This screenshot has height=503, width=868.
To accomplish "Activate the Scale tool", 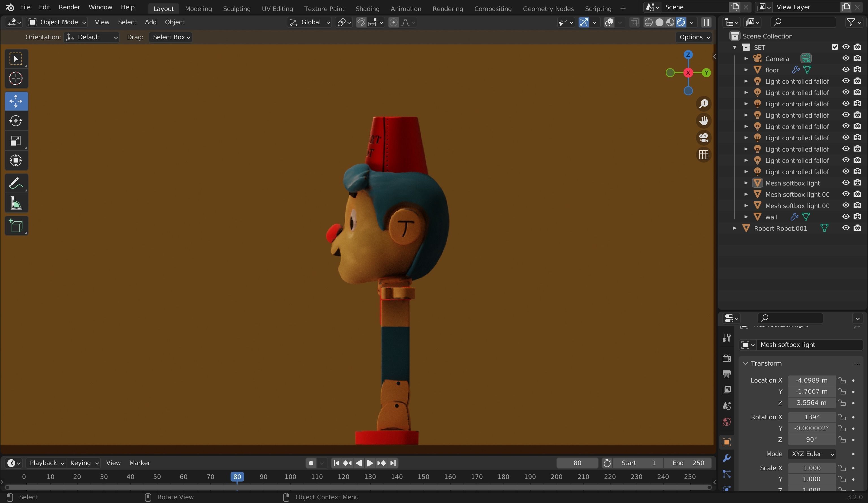I will click(x=16, y=141).
